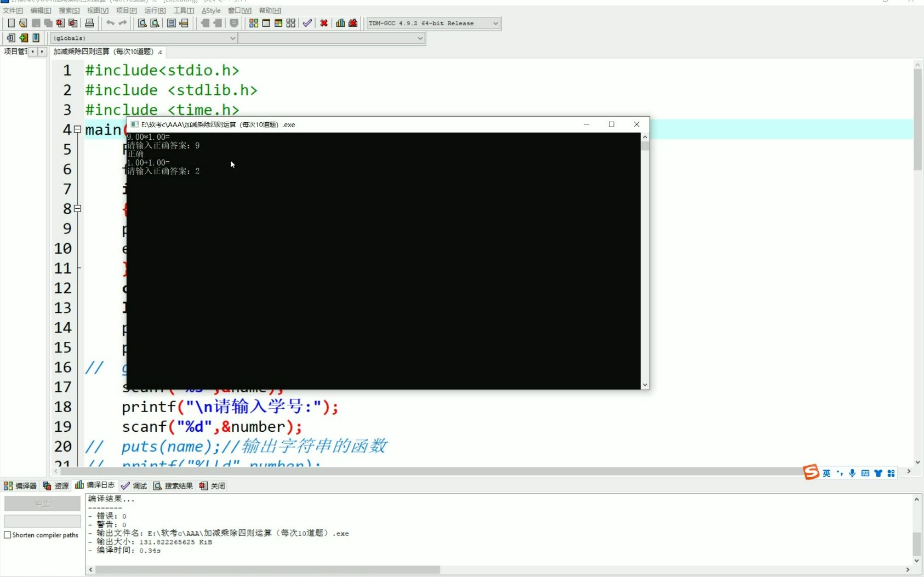Click the Insert icon in second toolbar
Screen dimensions: 924x577
coord(11,38)
